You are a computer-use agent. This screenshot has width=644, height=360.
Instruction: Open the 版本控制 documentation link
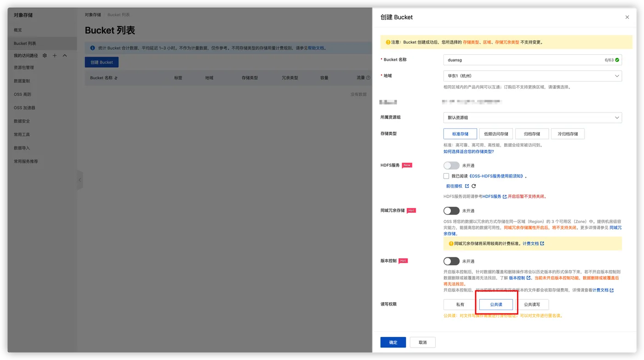(x=517, y=278)
